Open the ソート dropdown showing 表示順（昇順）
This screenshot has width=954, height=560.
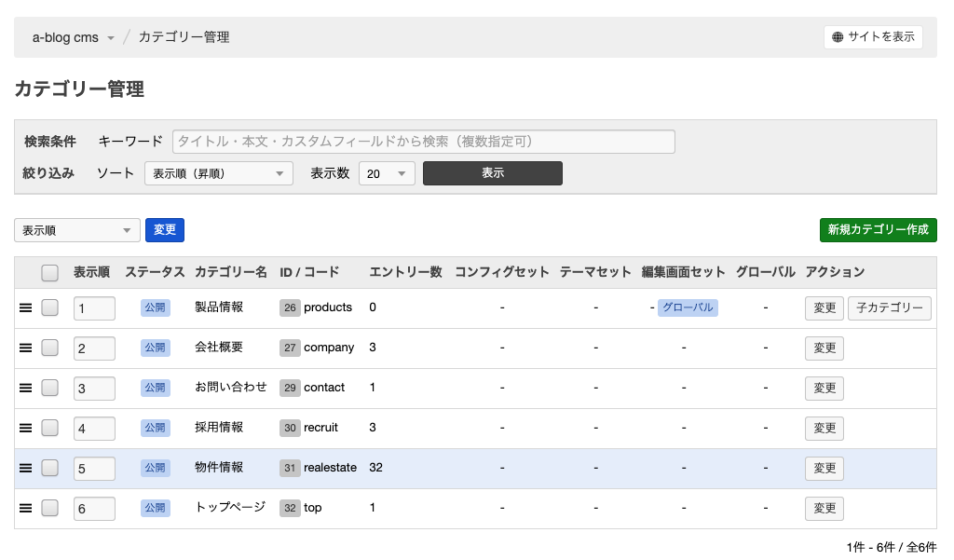point(219,173)
